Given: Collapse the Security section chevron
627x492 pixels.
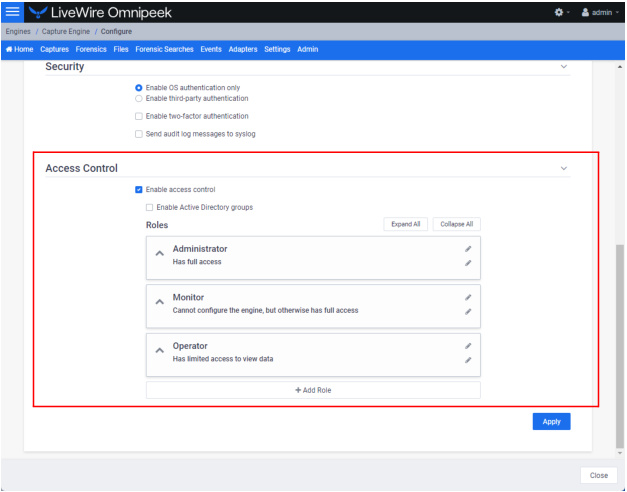Looking at the screenshot, I should (564, 66).
